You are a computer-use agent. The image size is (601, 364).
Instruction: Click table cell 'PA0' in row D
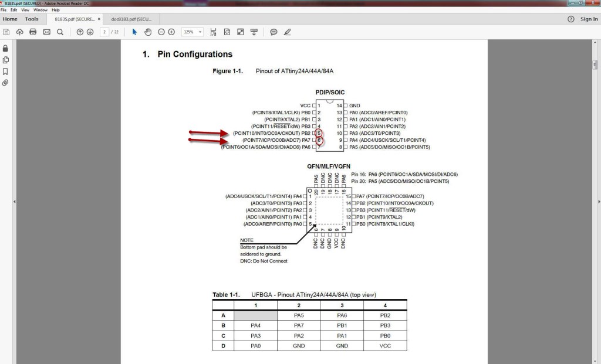(x=256, y=346)
